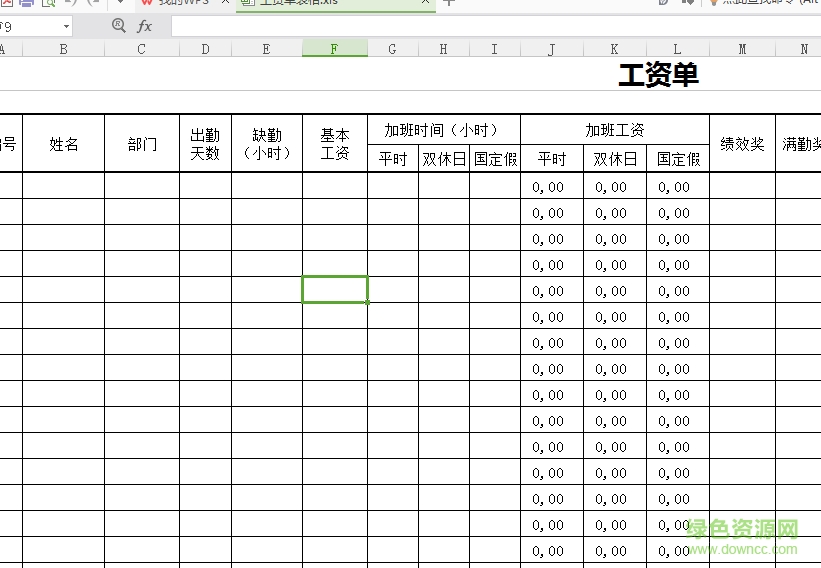
Task: Select the 部门 header cell
Action: click(142, 143)
